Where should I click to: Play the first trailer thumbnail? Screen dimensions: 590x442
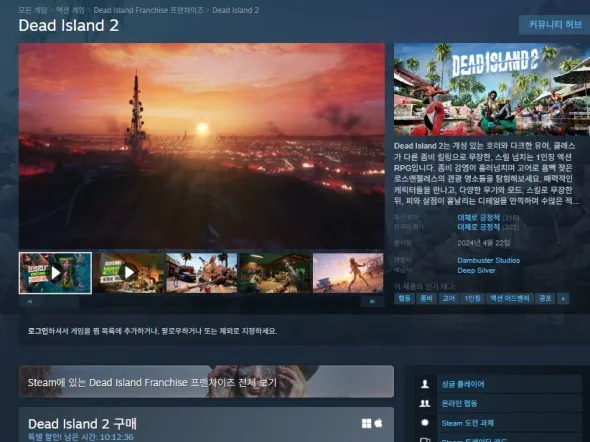click(55, 273)
